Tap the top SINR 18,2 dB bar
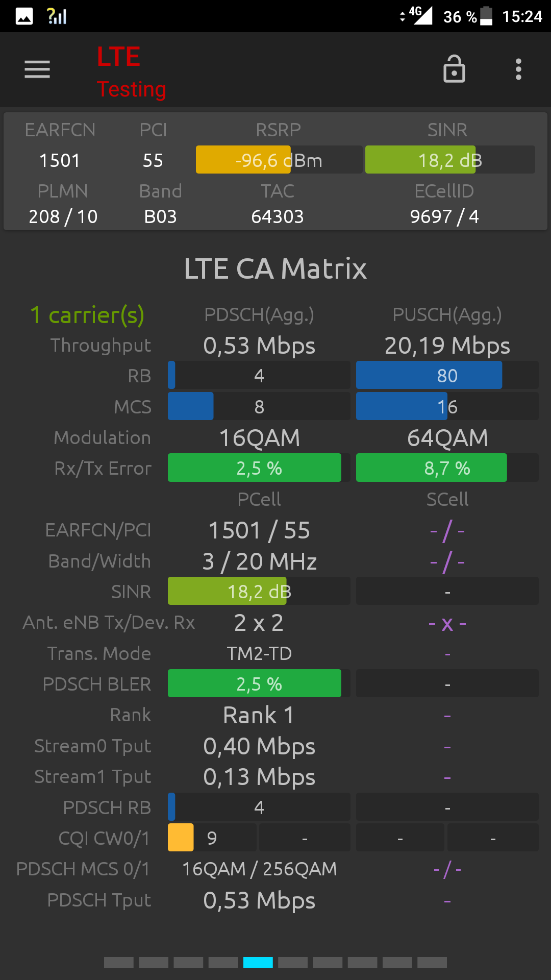 (450, 160)
